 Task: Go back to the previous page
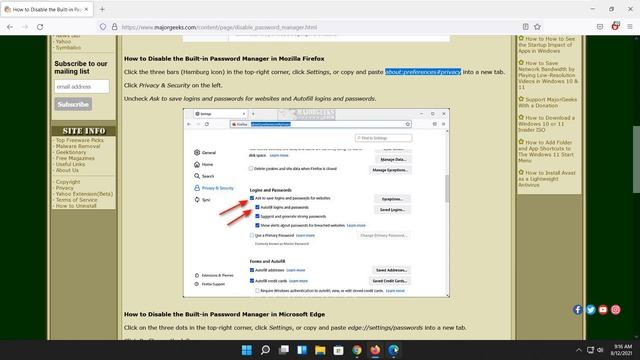pos(10,27)
